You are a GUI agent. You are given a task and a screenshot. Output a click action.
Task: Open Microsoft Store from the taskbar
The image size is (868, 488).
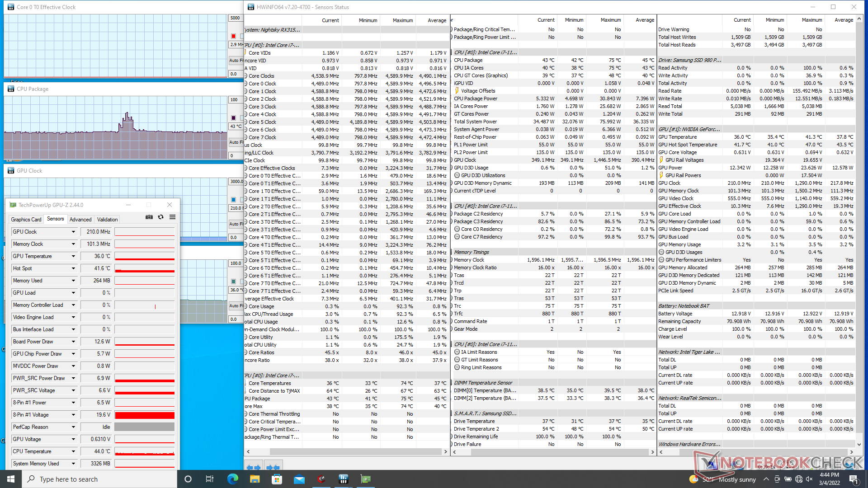(277, 479)
